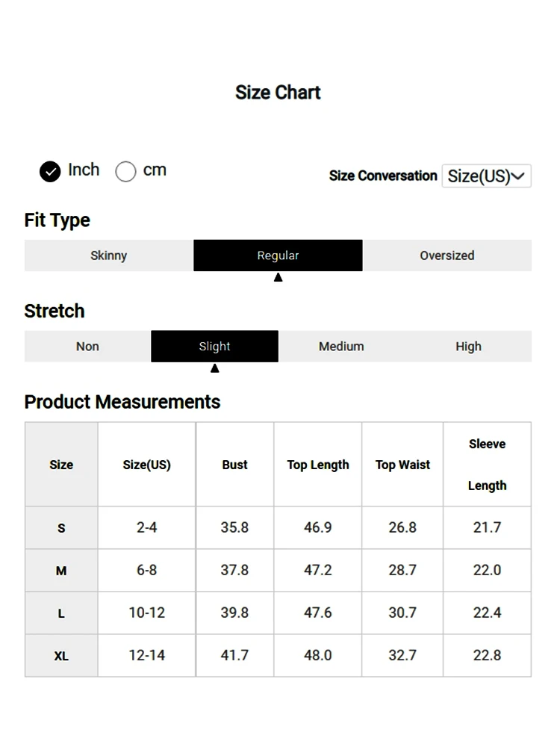Choose the Skinny fit type
Viewport: 560px width, 747px height.
109,255
